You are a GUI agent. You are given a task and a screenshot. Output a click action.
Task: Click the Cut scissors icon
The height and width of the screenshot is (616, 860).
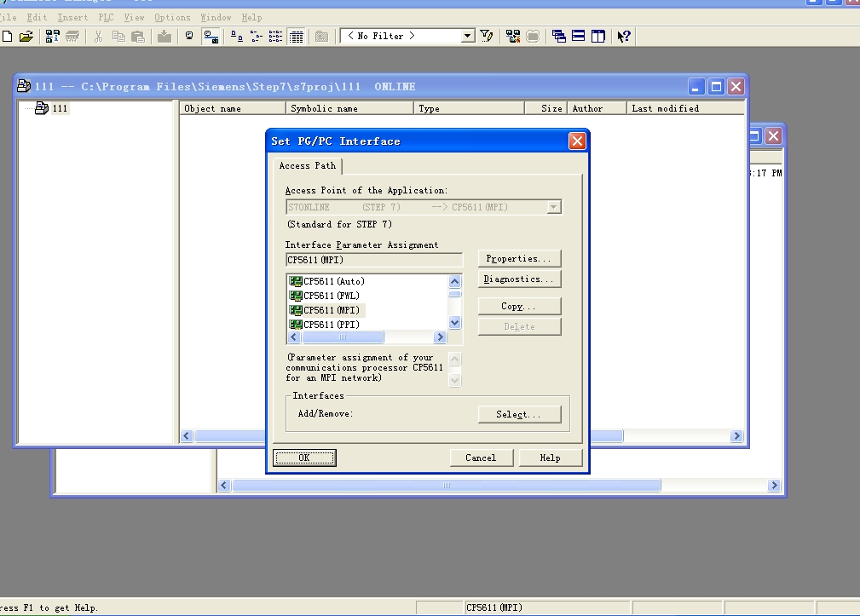pyautogui.click(x=98, y=36)
